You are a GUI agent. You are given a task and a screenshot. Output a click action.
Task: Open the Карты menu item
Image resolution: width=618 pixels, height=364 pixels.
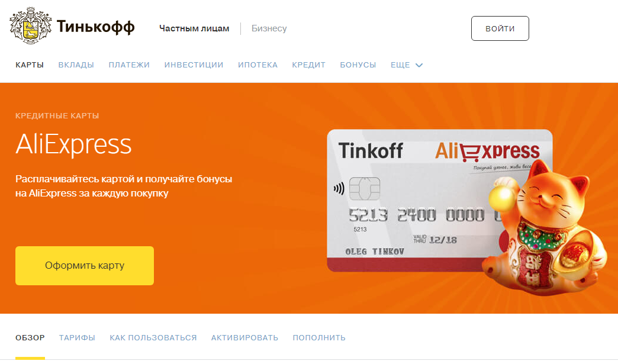(x=30, y=65)
